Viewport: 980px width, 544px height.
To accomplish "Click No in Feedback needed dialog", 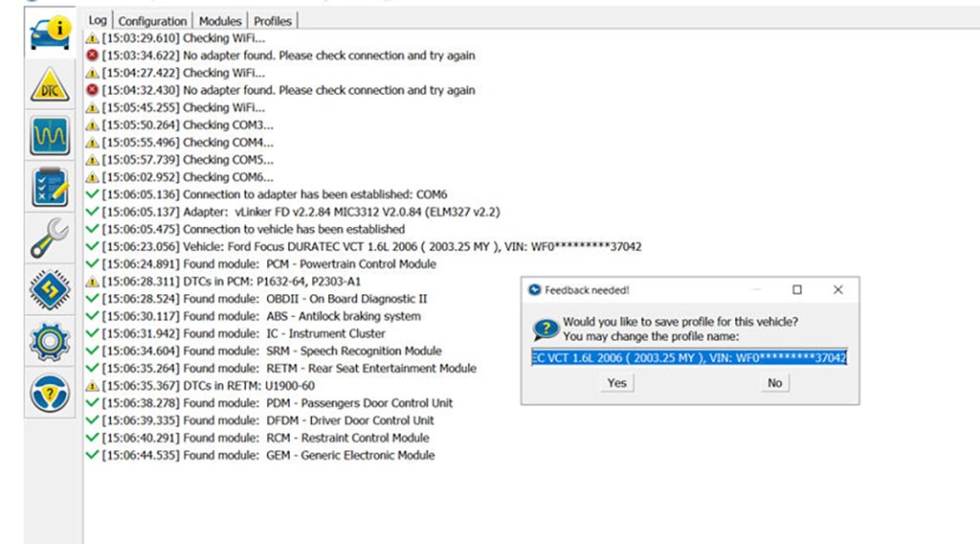I will (775, 383).
